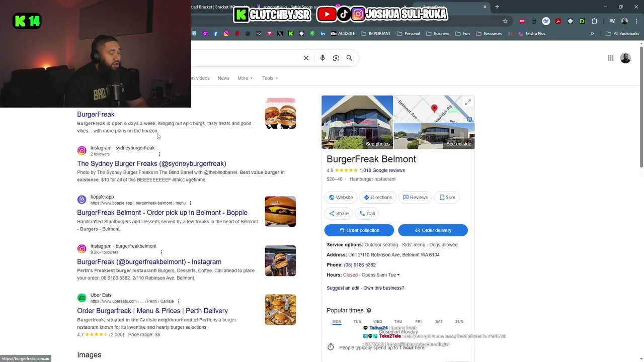Image resolution: width=644 pixels, height=362 pixels.
Task: Click Order delivery
Action: [x=433, y=230]
